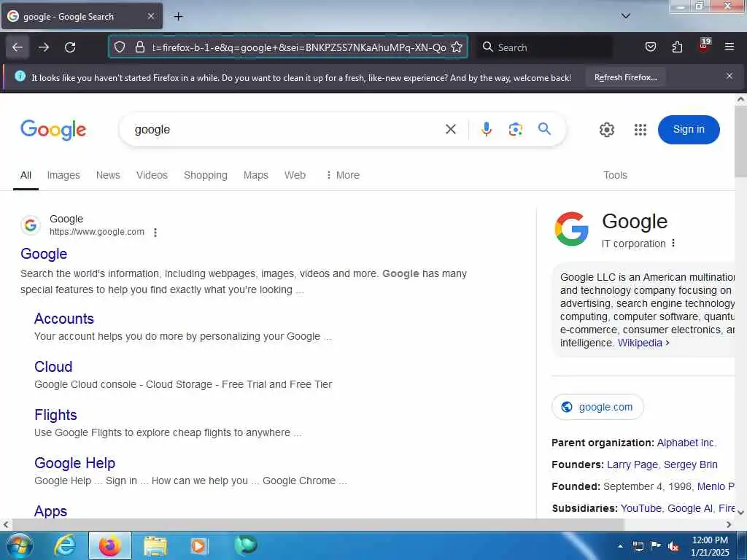Switch to the Web tab
The image size is (747, 560).
295,175
